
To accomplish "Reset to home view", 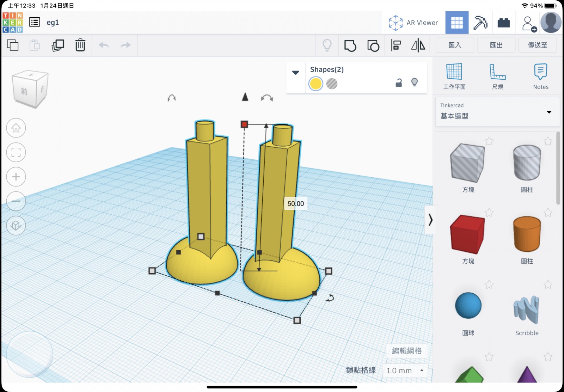I will pos(16,128).
